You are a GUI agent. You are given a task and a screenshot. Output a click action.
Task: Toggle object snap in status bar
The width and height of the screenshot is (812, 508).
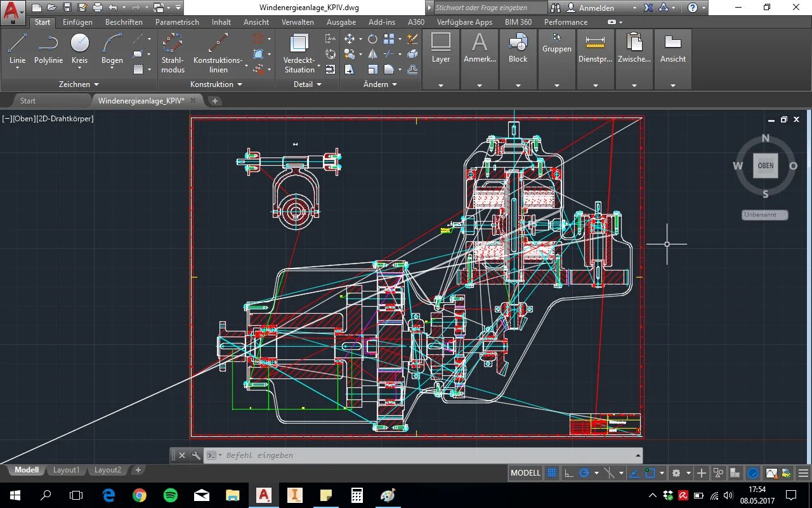650,473
